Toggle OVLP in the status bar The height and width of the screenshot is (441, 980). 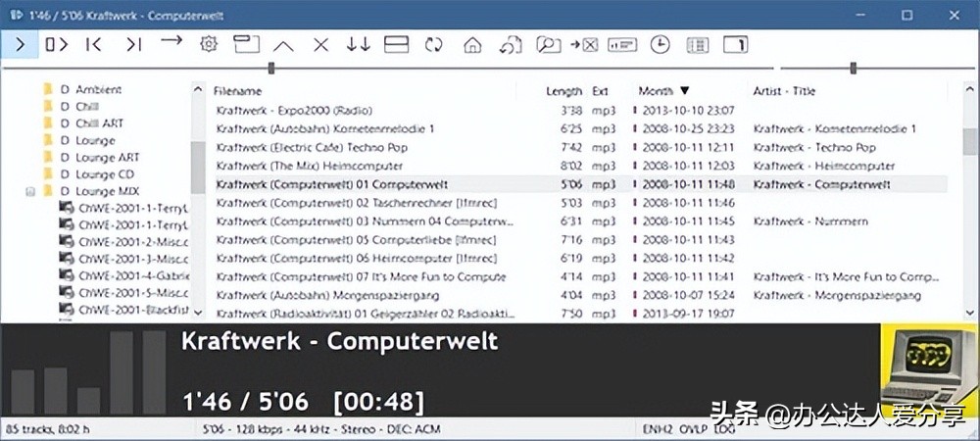click(694, 430)
